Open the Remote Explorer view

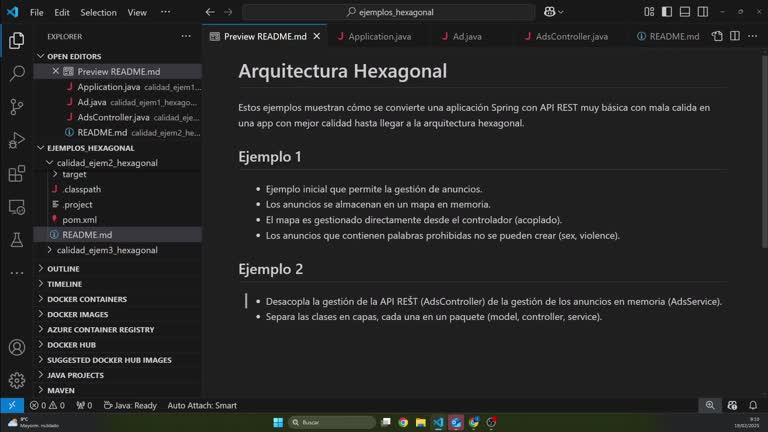17,207
